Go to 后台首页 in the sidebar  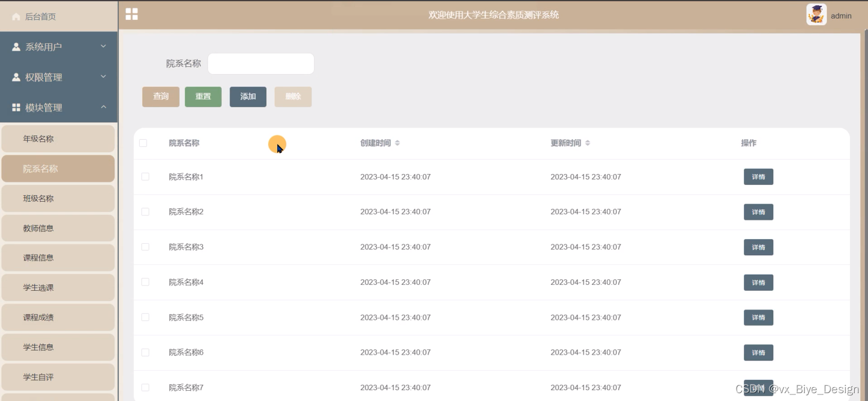pos(58,16)
